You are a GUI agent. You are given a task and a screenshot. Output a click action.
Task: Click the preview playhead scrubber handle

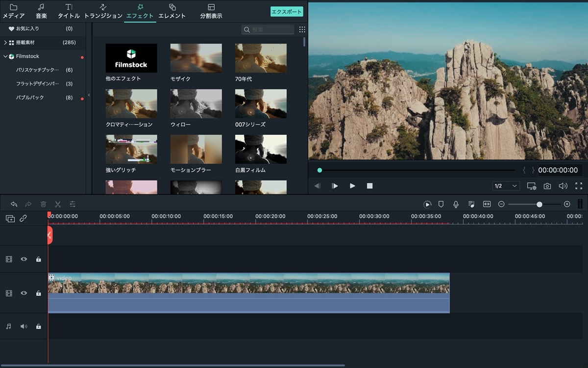coord(319,170)
